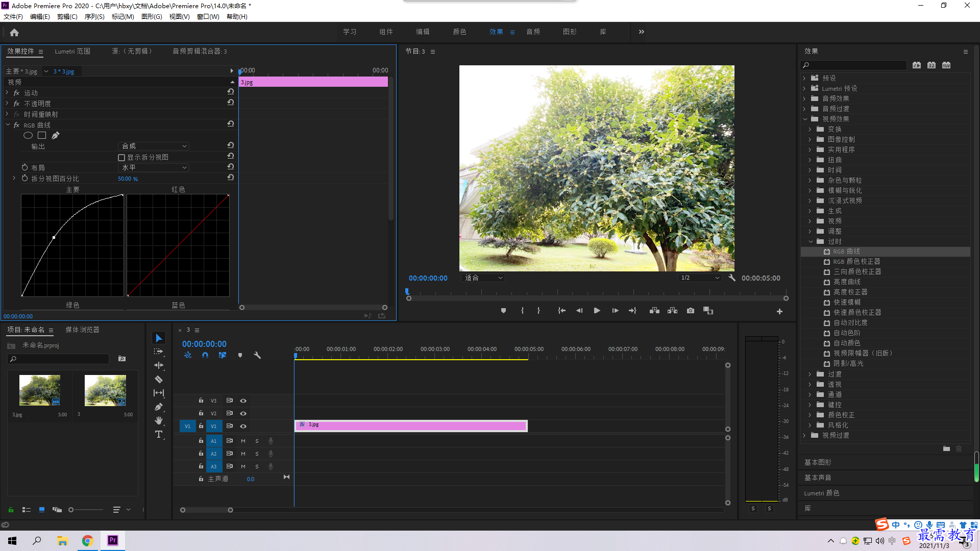Open the Sequence menu

94,17
